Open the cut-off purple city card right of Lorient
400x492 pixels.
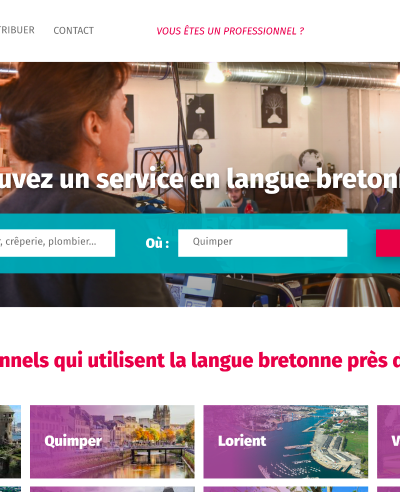coord(389,442)
